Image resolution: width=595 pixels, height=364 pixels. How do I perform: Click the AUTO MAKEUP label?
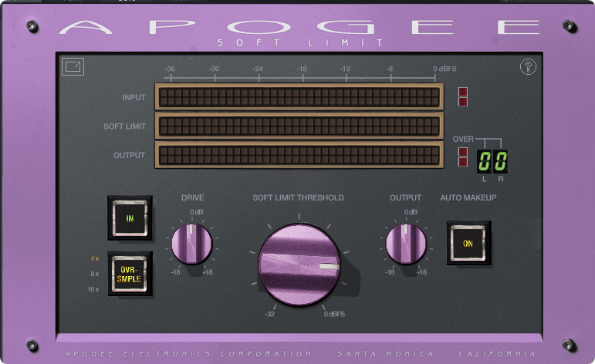[468, 197]
